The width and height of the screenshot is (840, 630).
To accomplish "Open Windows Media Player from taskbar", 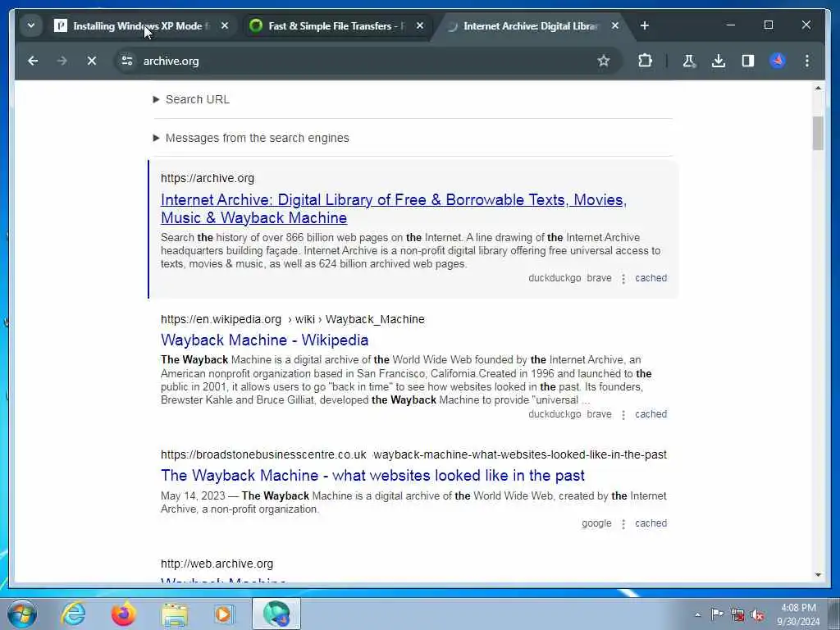I will (x=224, y=614).
